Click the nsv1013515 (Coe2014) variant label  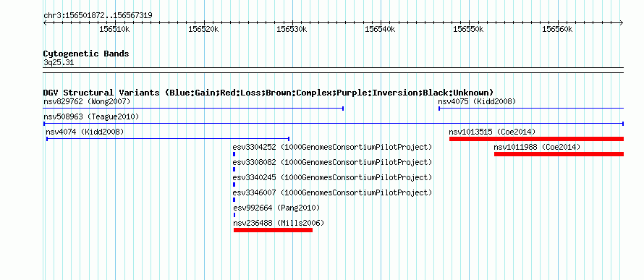492,132
